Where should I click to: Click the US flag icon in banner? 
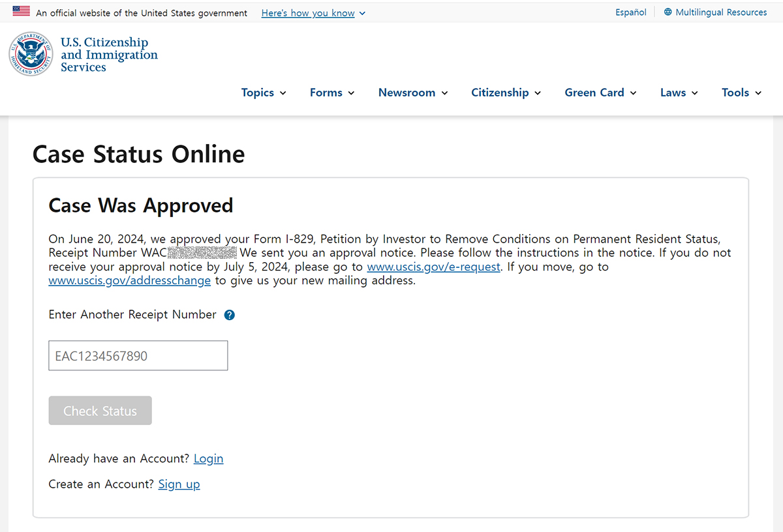22,11
